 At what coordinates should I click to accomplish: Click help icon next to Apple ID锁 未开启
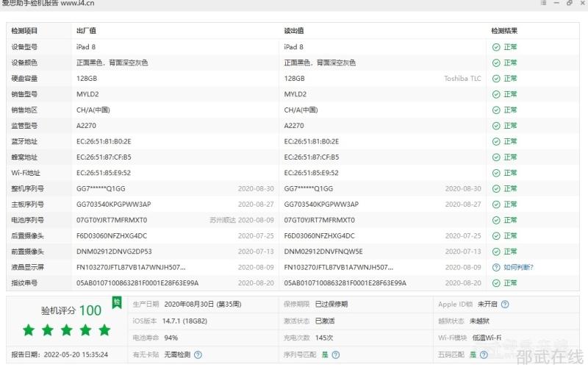[x=505, y=304]
